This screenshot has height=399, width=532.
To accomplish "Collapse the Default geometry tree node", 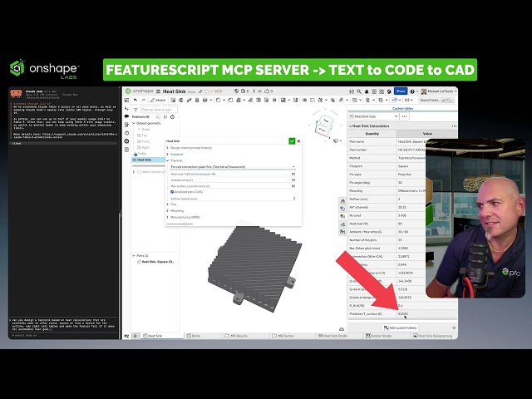I will (x=134, y=123).
